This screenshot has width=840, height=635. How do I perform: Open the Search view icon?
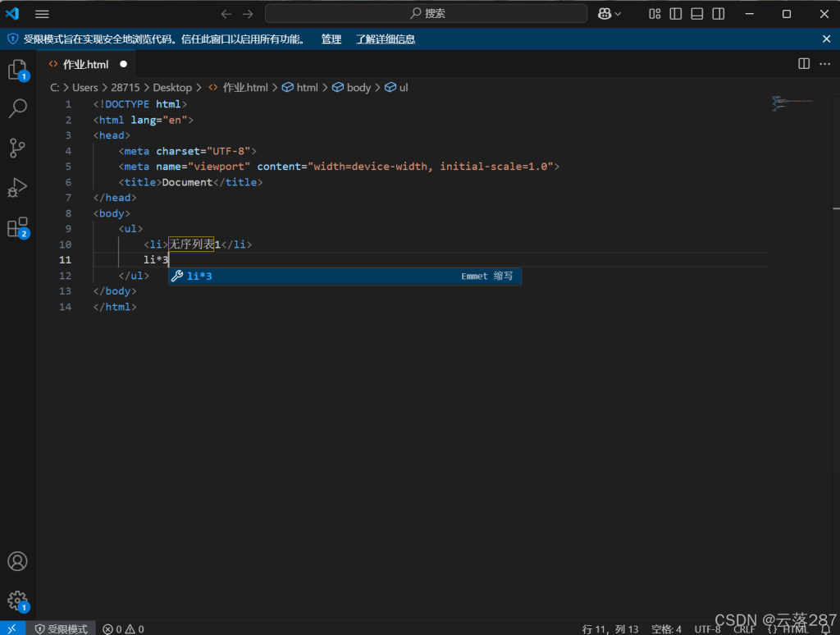click(x=17, y=108)
